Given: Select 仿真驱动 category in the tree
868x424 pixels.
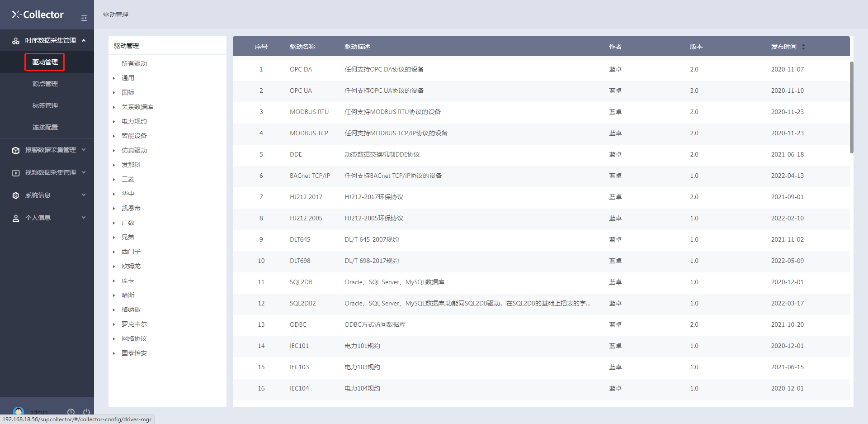Looking at the screenshot, I should tap(134, 150).
